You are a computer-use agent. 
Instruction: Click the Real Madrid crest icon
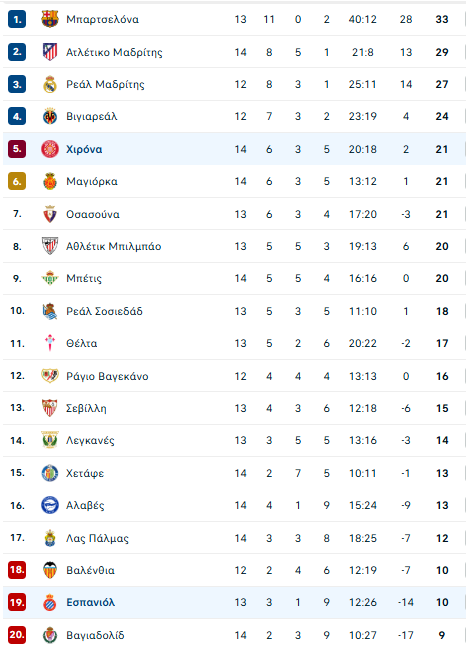pyautogui.click(x=50, y=84)
